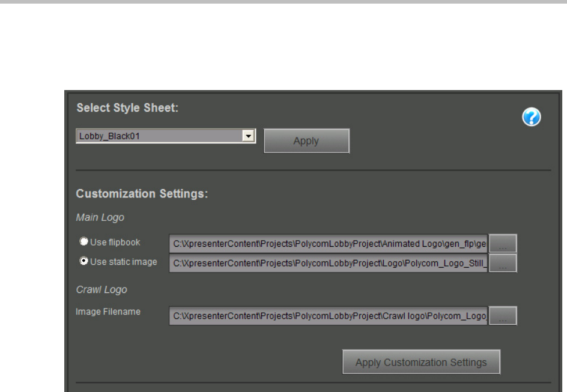Image resolution: width=567 pixels, height=392 pixels.
Task: Browse for the static image file
Action: tap(503, 264)
